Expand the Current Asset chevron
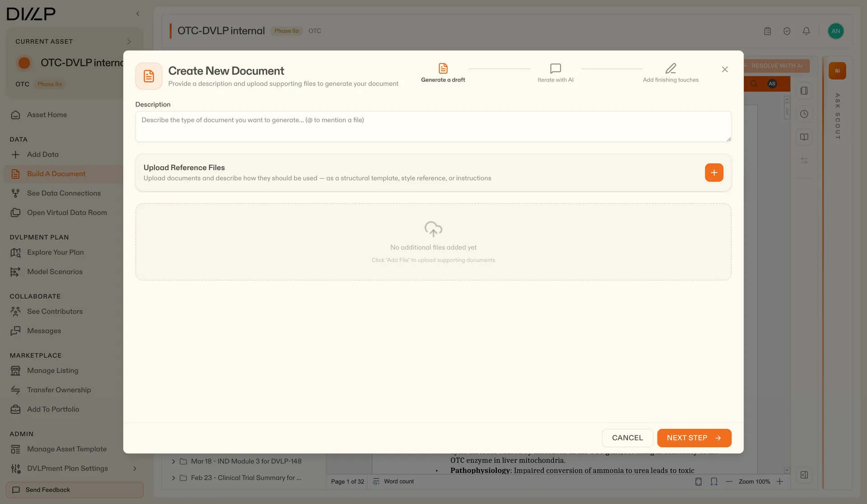 (x=129, y=42)
